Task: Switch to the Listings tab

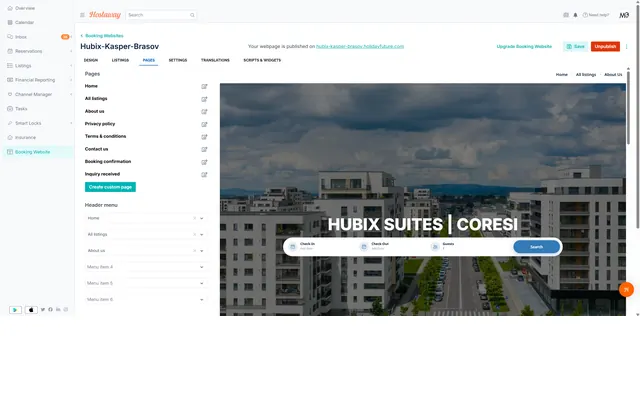Action: (x=120, y=60)
